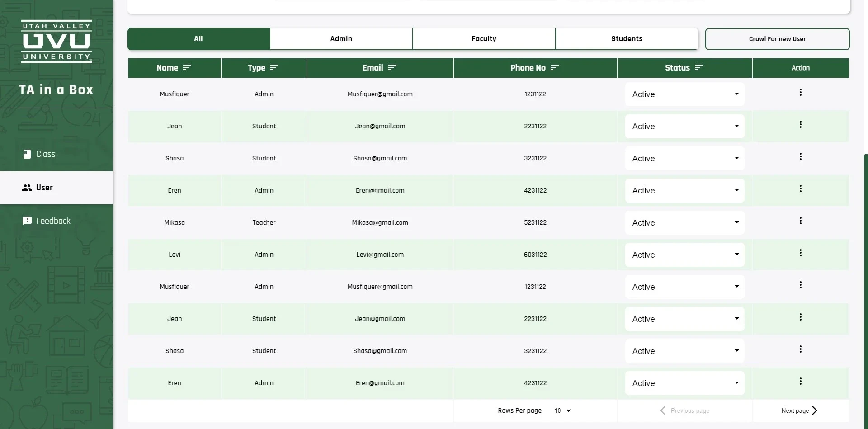
Task: Expand status dropdown for Mikasa
Action: 684,222
